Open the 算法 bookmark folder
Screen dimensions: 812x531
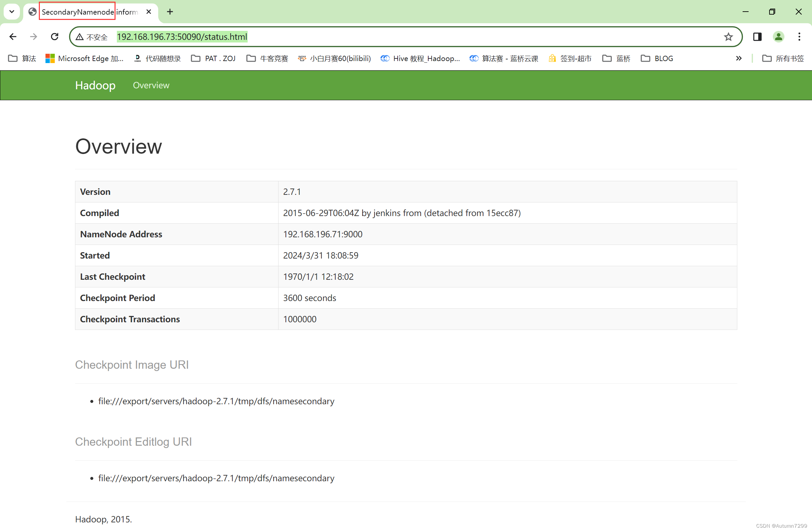point(22,58)
